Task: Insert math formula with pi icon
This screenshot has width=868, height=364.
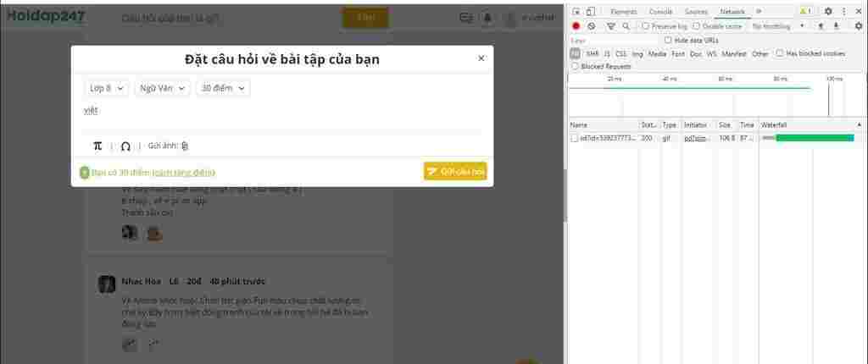Action: (x=97, y=146)
